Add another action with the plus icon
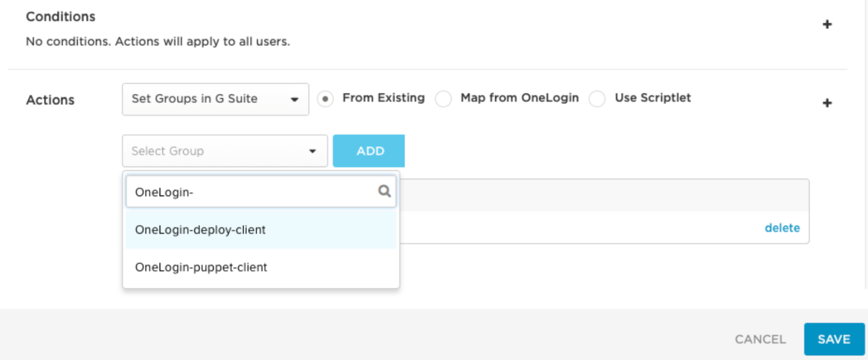868x360 pixels. [x=827, y=103]
